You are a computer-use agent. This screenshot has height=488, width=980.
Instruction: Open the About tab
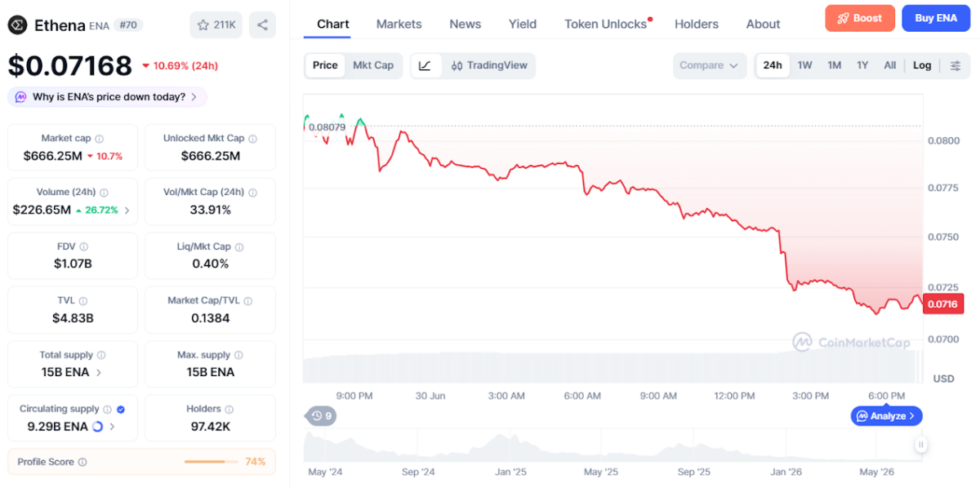[x=764, y=24]
